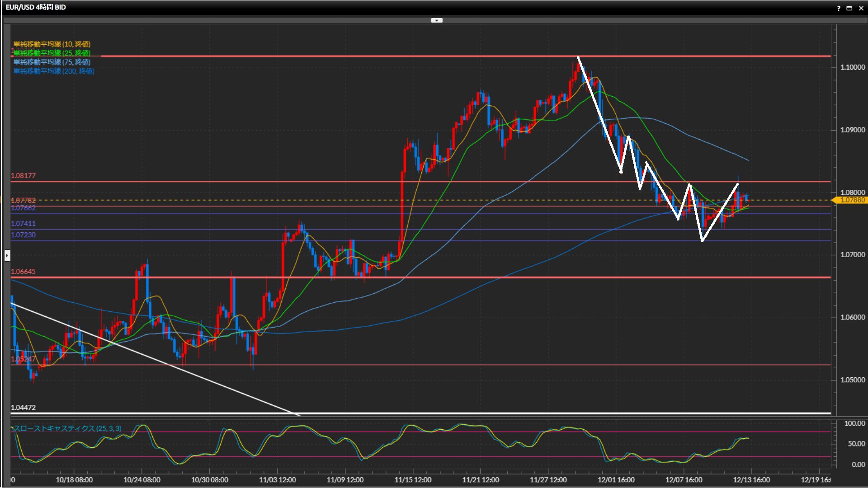The width and height of the screenshot is (868, 488).
Task: Select the 10-period moving average label
Action: click(52, 44)
